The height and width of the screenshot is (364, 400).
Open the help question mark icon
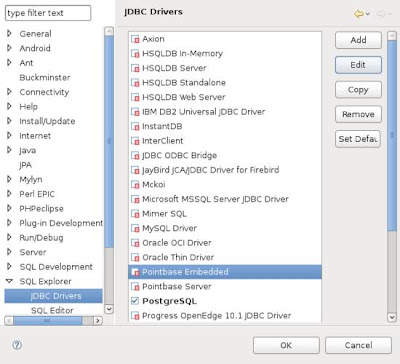[x=17, y=345]
